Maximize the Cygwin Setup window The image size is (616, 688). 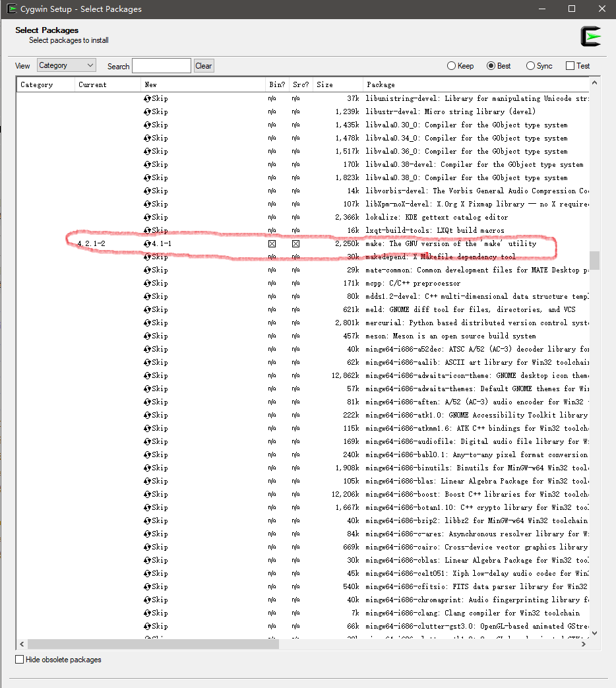click(x=572, y=9)
